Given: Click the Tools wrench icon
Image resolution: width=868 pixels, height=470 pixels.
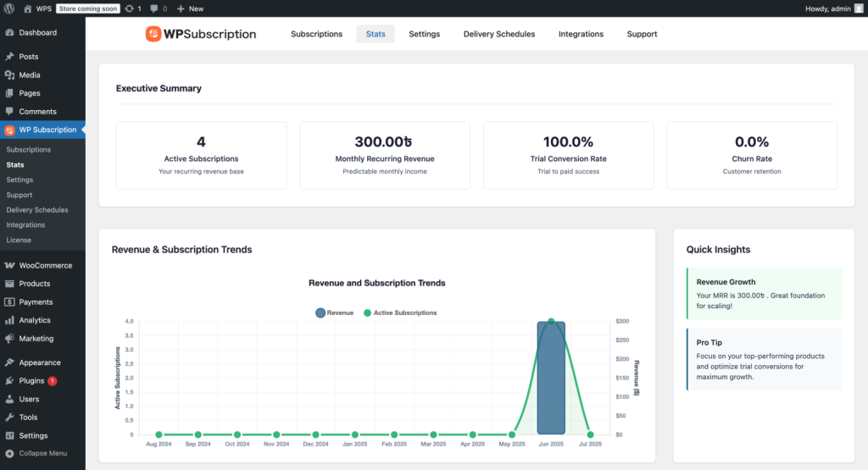Looking at the screenshot, I should coord(9,417).
